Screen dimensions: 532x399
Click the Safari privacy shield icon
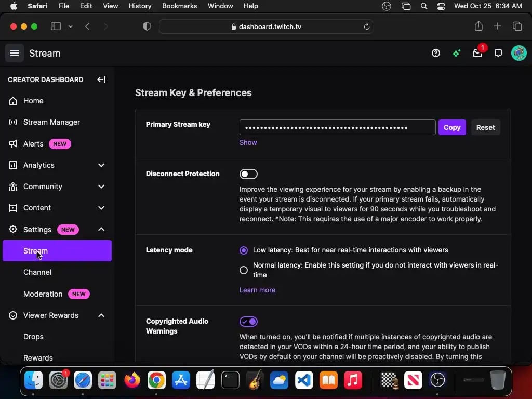click(x=147, y=26)
